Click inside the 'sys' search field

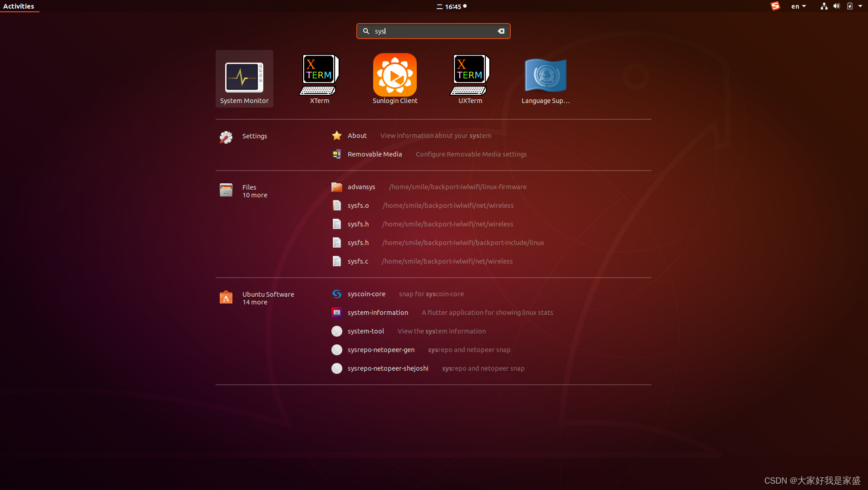[434, 31]
